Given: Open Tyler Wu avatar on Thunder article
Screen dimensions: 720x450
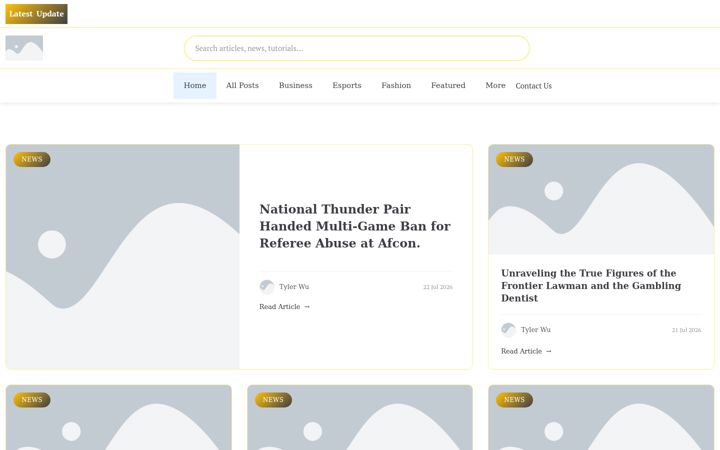Looking at the screenshot, I should click(x=267, y=287).
